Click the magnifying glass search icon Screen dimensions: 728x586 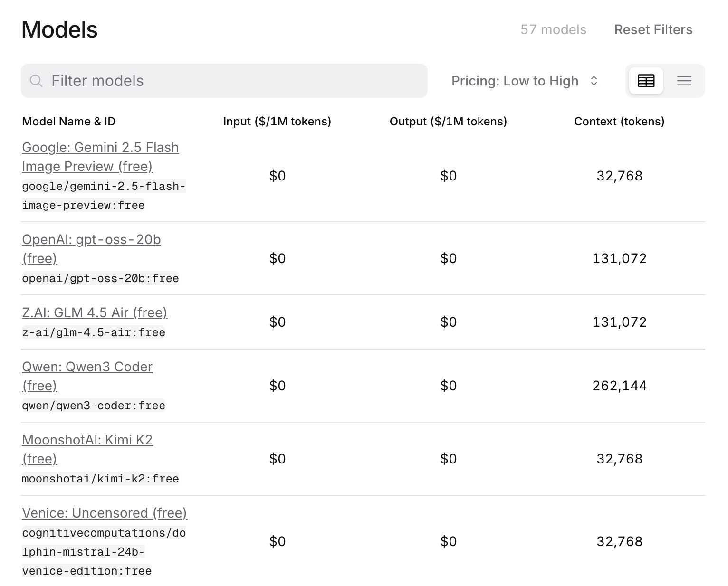[36, 81]
